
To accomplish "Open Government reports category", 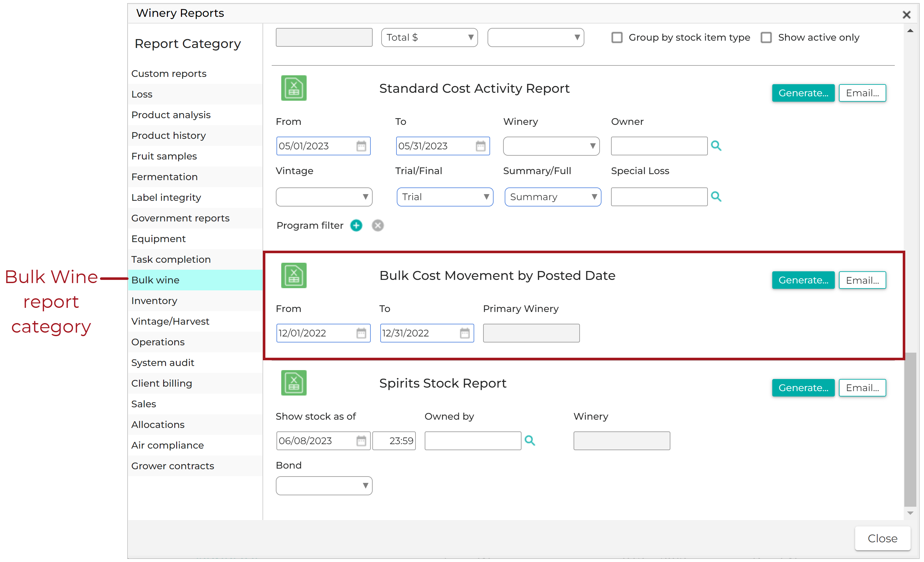I will coord(195,218).
